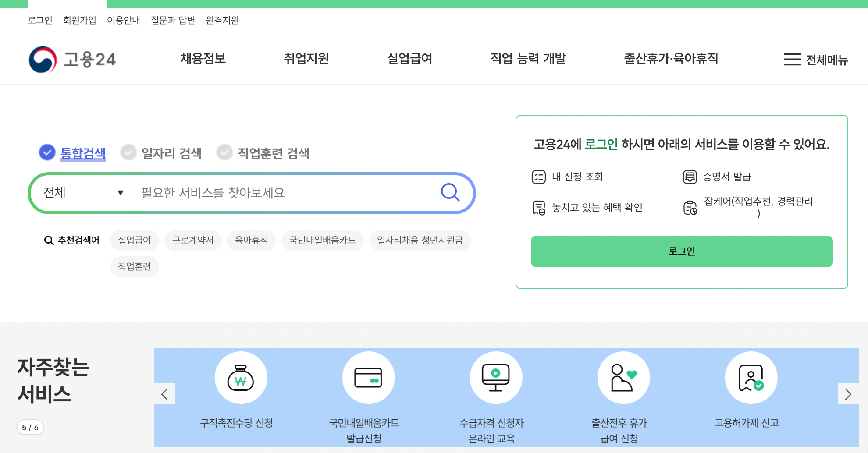Click the 출산전후 휴가 급여 신청 icon
The height and width of the screenshot is (453, 868).
pos(623,377)
